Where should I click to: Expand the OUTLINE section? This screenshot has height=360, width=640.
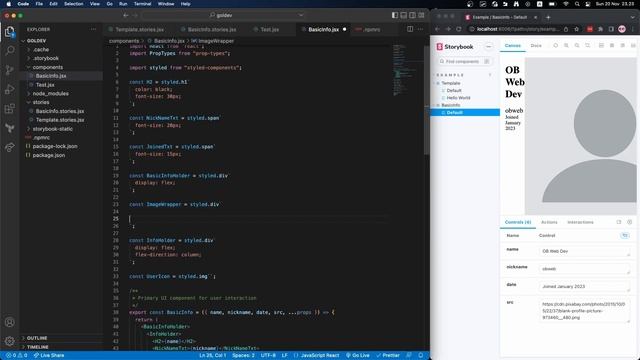tap(37, 338)
